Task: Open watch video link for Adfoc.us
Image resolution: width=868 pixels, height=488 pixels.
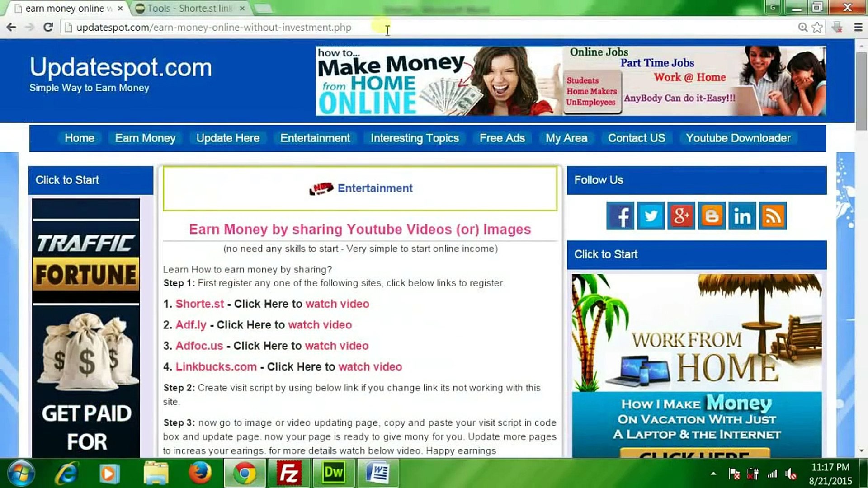Action: [337, 346]
